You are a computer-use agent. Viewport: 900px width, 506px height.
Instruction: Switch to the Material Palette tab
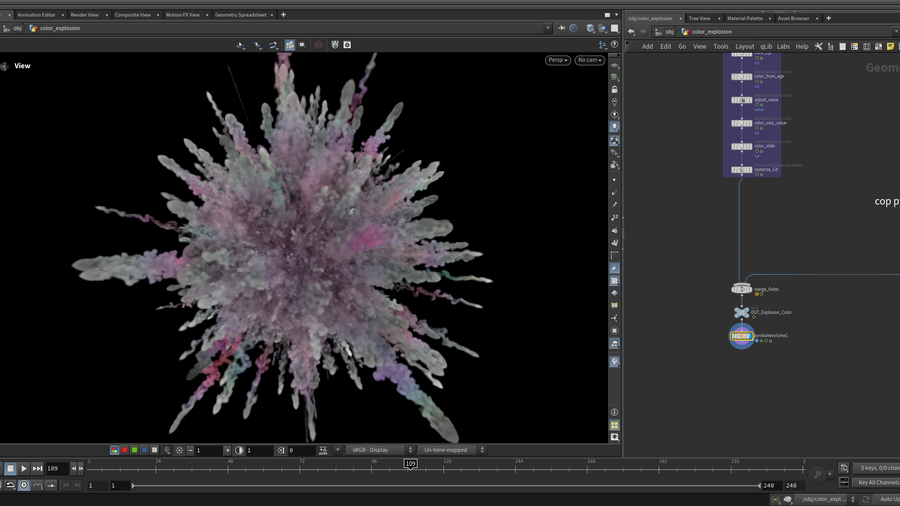tap(744, 18)
